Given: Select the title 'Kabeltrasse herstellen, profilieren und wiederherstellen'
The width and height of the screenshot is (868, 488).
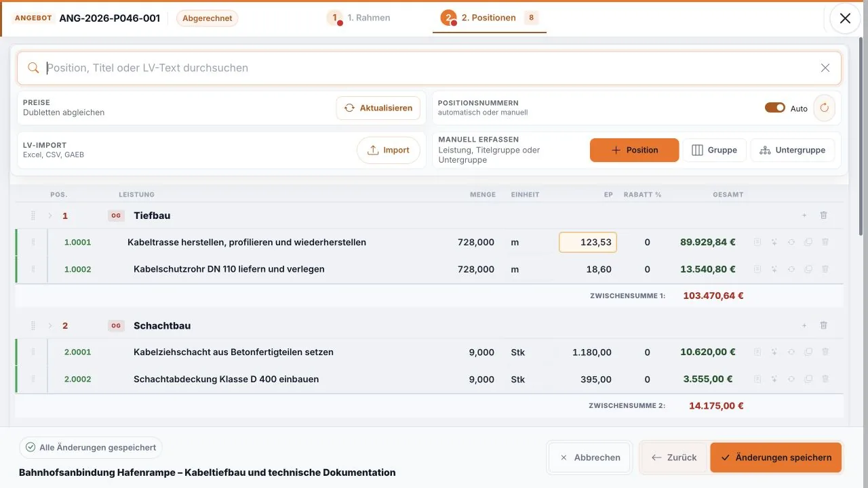Looking at the screenshot, I should [x=247, y=242].
